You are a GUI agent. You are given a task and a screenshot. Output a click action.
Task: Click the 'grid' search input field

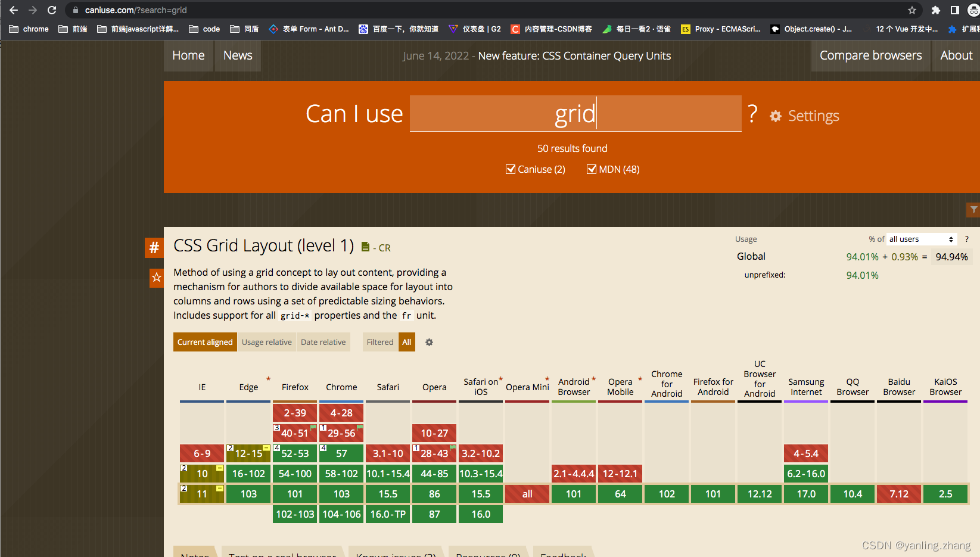coord(575,113)
